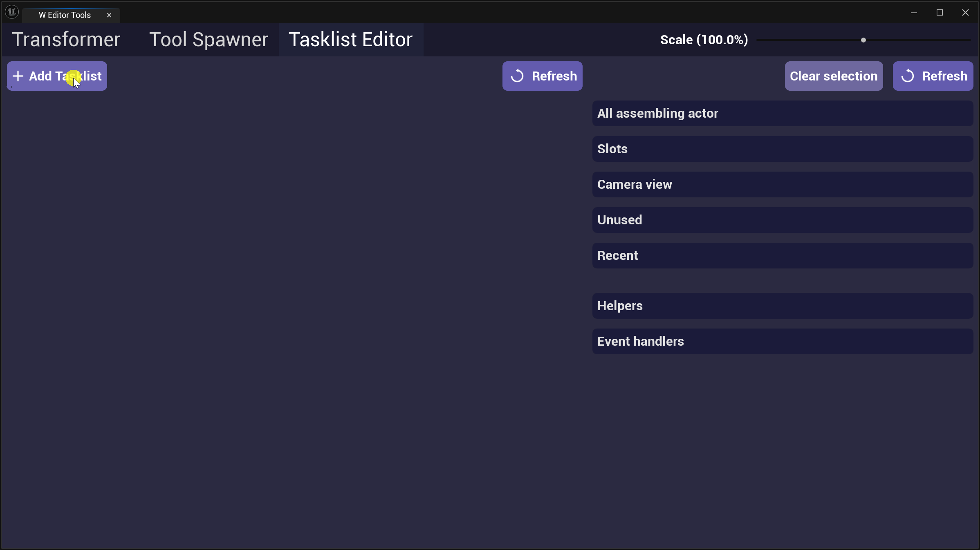
Task: Expand the Helpers section
Action: coord(782,306)
